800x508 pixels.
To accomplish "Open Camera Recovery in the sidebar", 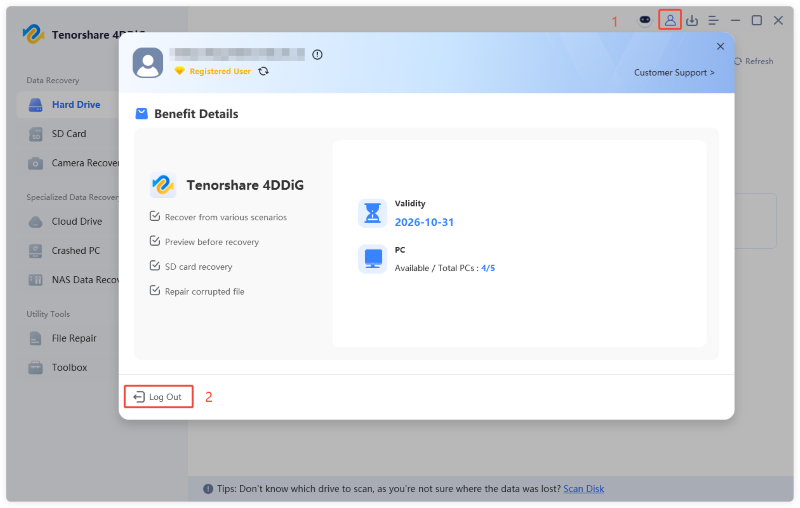I will [68, 163].
